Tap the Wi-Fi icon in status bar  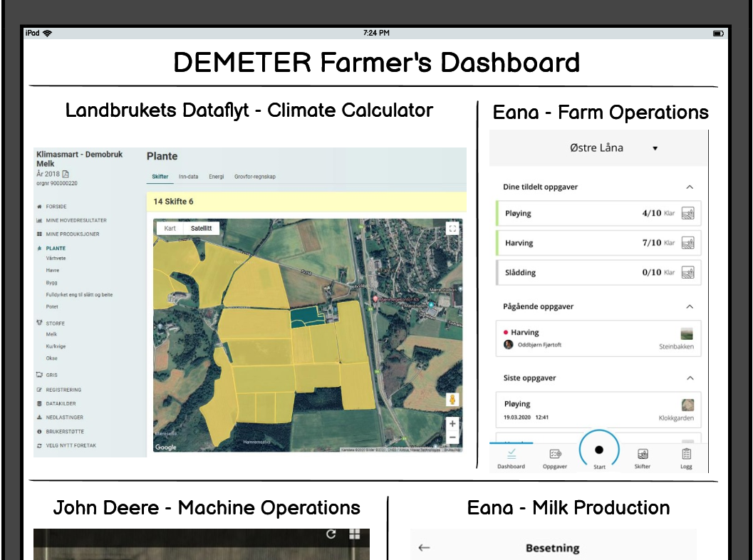pos(47,33)
